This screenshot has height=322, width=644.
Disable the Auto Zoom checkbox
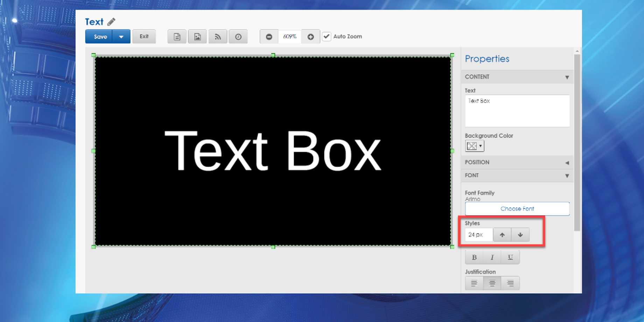pyautogui.click(x=327, y=36)
